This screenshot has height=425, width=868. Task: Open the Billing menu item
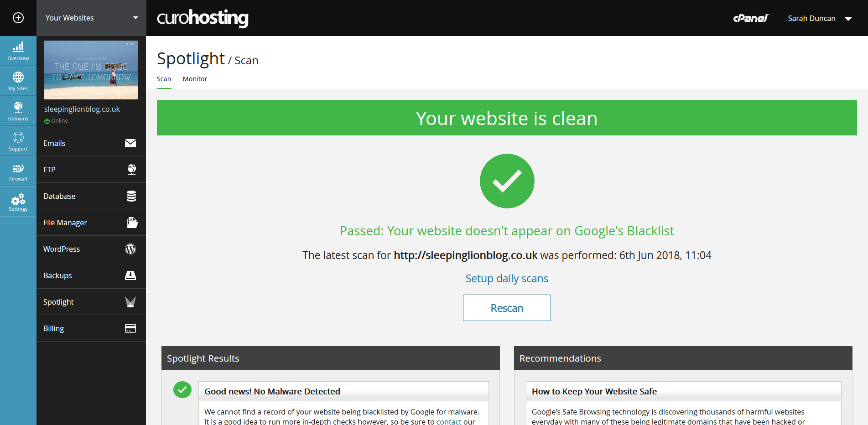91,328
